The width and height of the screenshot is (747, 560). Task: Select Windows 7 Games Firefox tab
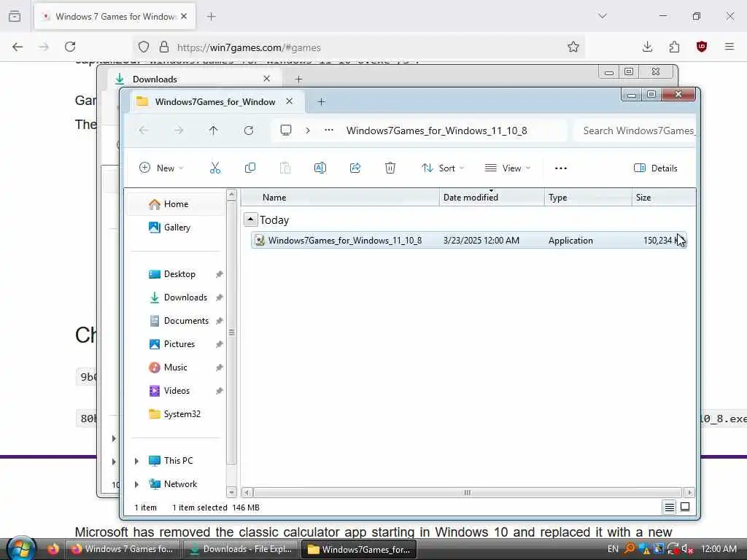pyautogui.click(x=115, y=17)
